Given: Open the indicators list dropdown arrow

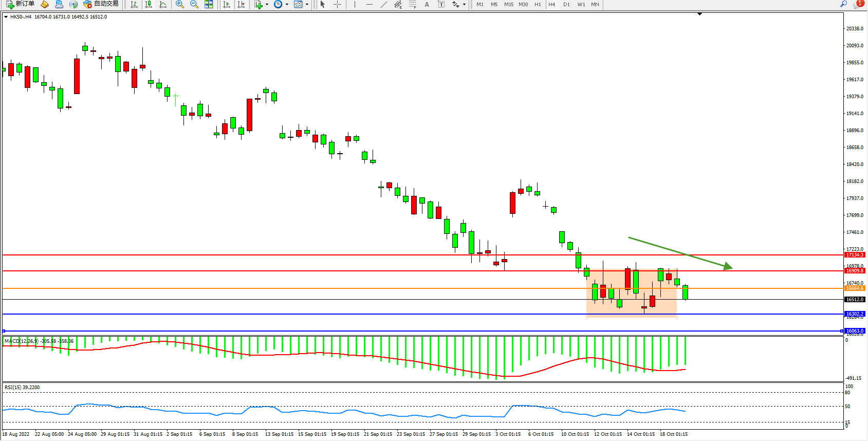Looking at the screenshot, I should (x=267, y=5).
